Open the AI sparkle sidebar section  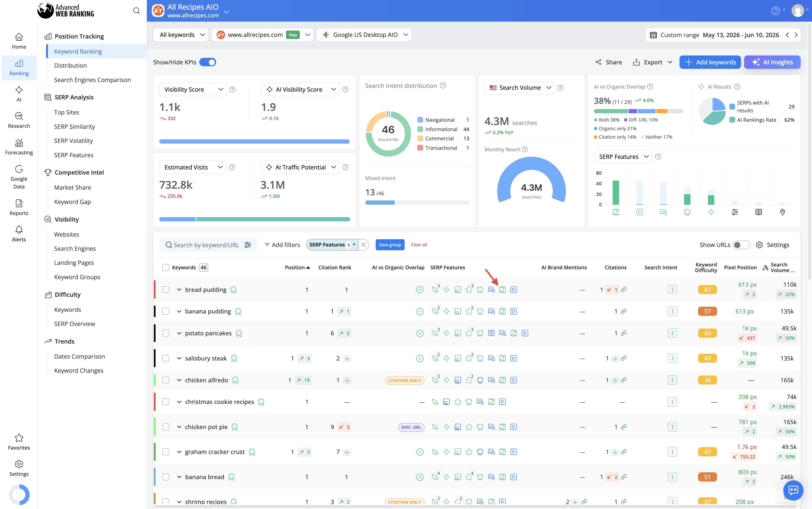tap(19, 94)
